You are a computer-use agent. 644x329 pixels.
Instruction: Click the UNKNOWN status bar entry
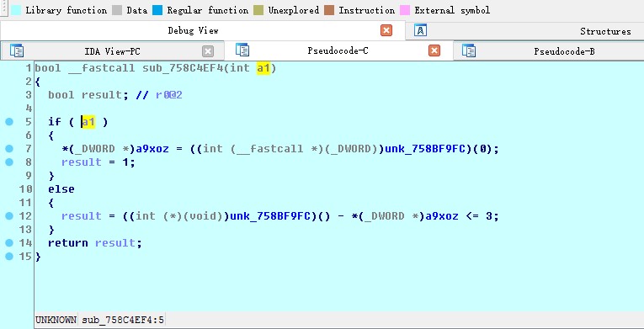tap(56, 320)
